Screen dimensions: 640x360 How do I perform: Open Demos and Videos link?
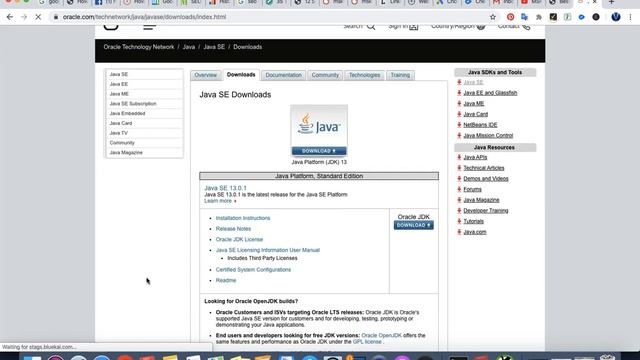(x=486, y=179)
